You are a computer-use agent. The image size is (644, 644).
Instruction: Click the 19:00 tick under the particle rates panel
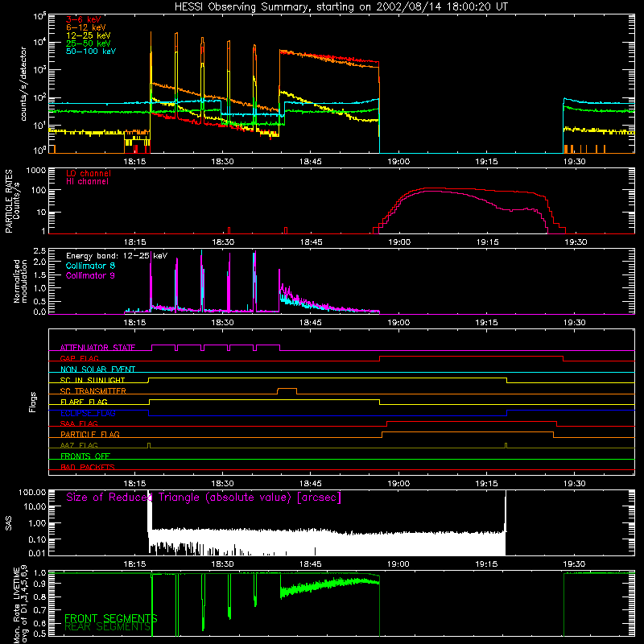(x=398, y=242)
